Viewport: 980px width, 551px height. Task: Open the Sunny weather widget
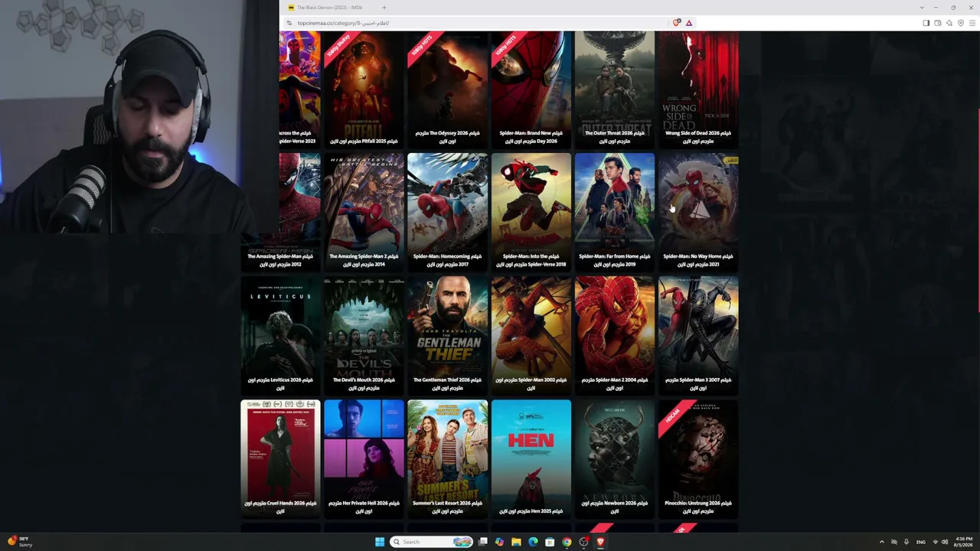[20, 542]
